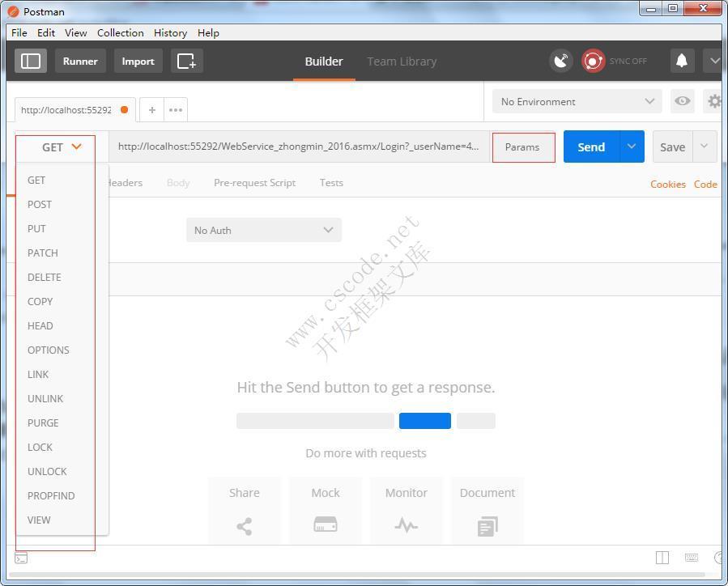Viewport: 728px width, 586px height.
Task: Open the console icon in status bar
Action: pyautogui.click(x=21, y=558)
